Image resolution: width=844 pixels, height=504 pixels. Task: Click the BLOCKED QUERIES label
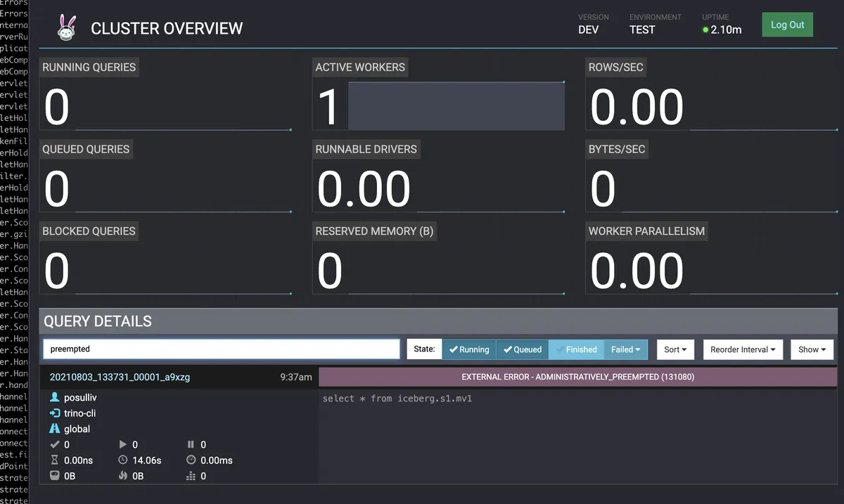[89, 231]
